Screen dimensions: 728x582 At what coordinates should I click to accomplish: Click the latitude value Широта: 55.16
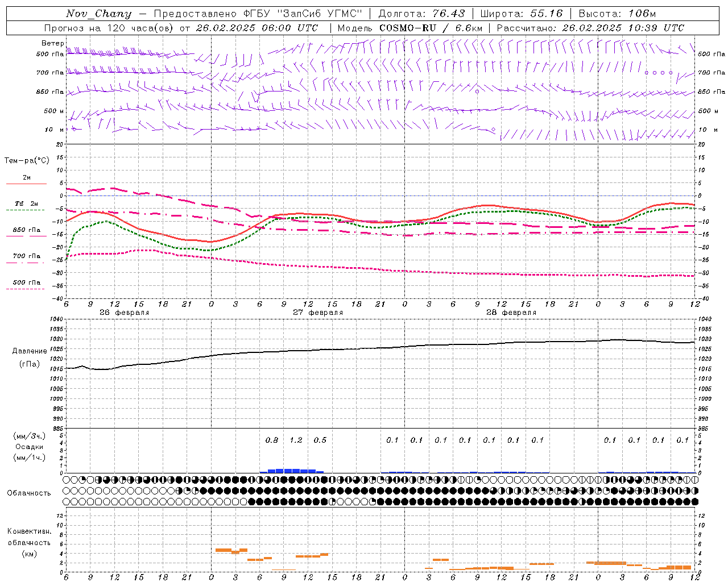pyautogui.click(x=522, y=14)
